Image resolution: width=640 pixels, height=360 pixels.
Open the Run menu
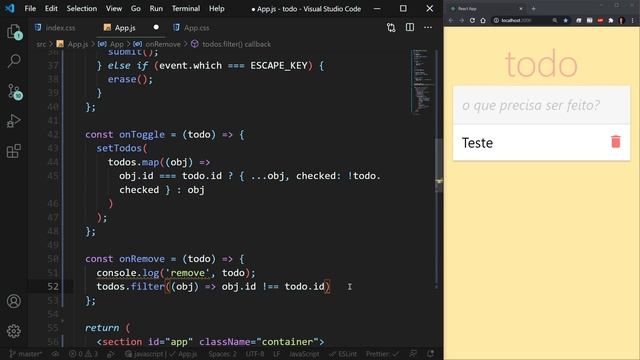156,8
